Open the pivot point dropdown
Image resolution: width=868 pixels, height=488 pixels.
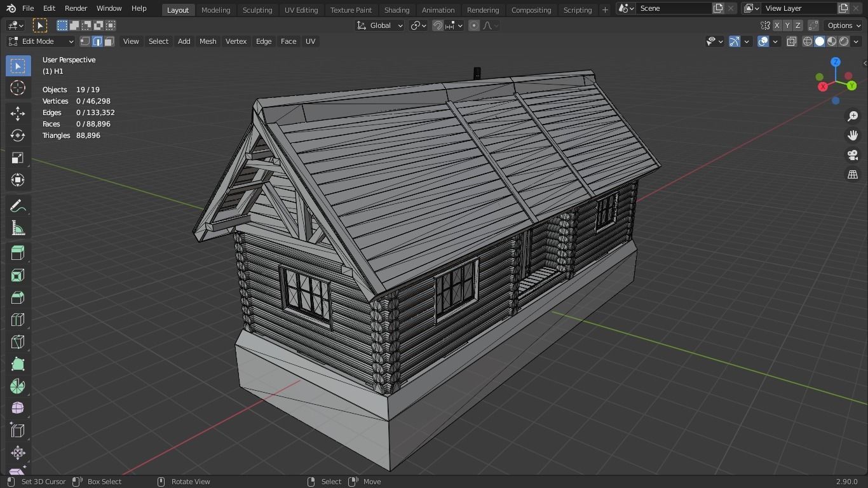(418, 25)
